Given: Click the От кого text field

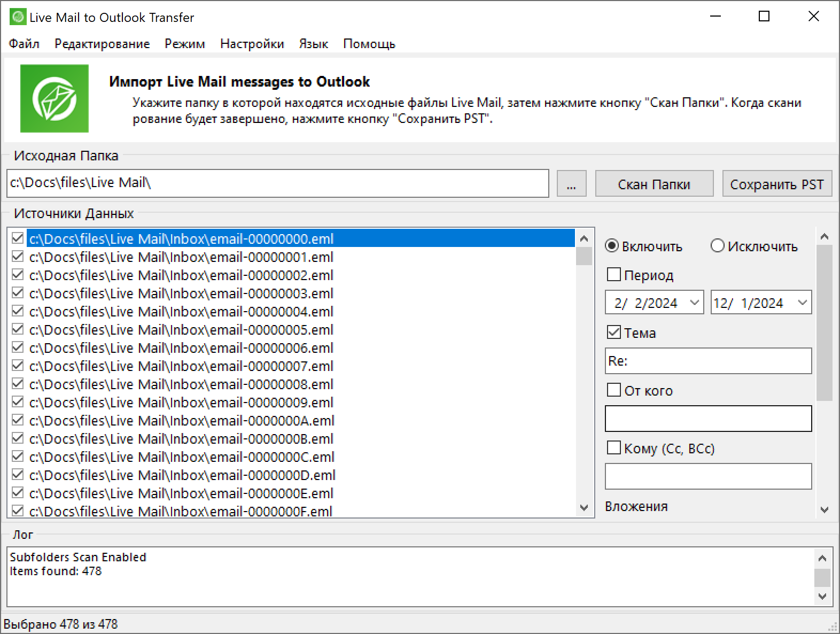Looking at the screenshot, I should 709,419.
